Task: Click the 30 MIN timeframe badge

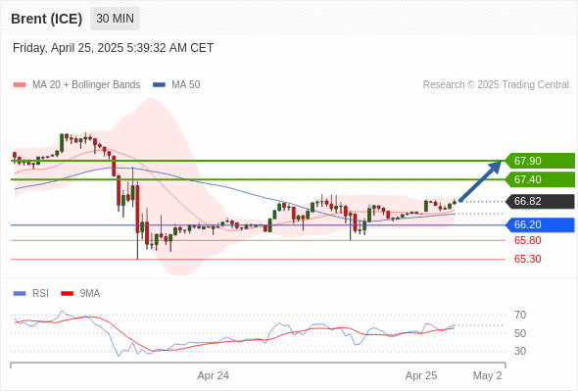Action: coord(115,19)
